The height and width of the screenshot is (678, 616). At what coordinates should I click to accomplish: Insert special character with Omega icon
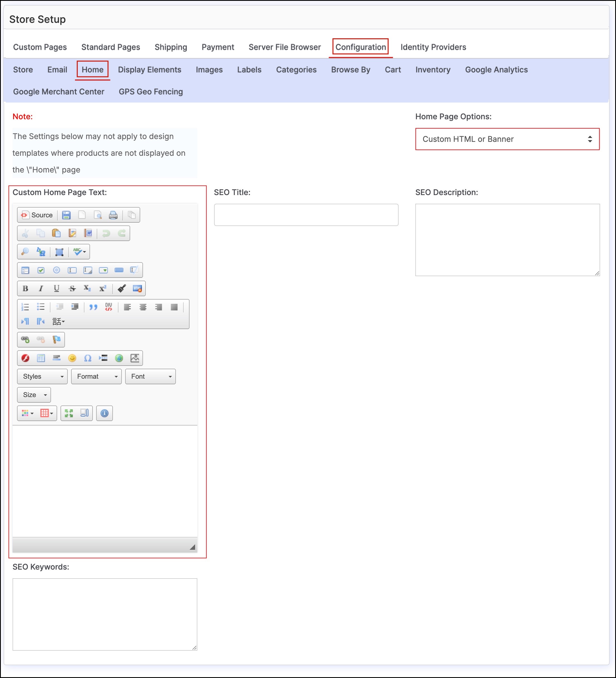click(x=88, y=358)
